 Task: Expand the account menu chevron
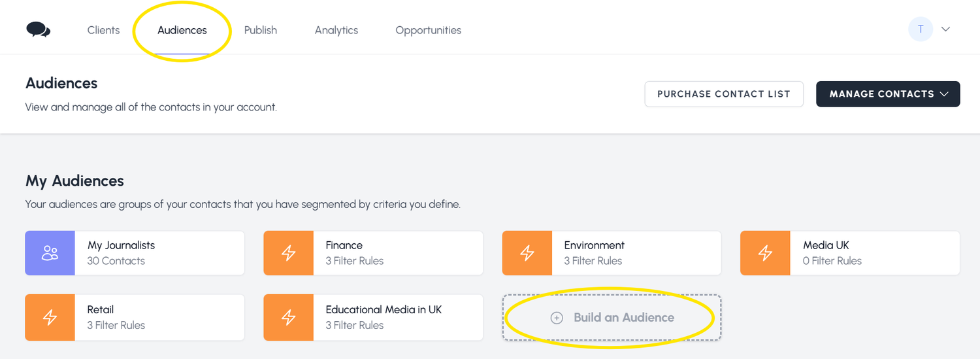pyautogui.click(x=945, y=29)
